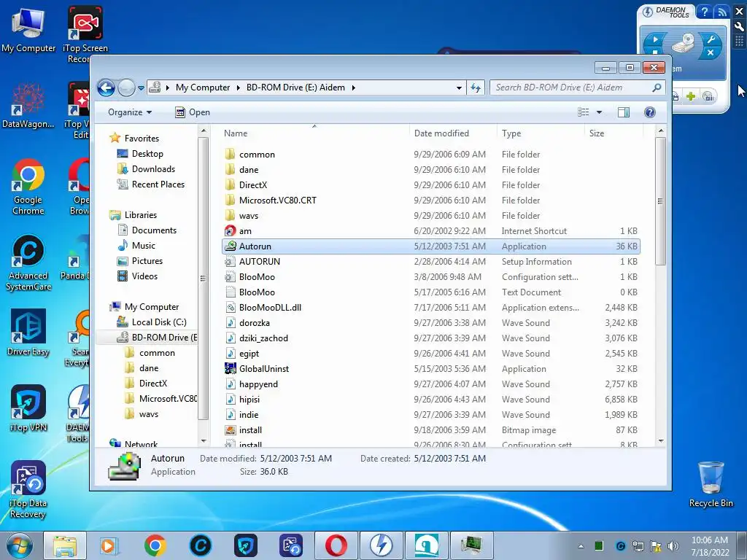Open Music library

click(136, 246)
